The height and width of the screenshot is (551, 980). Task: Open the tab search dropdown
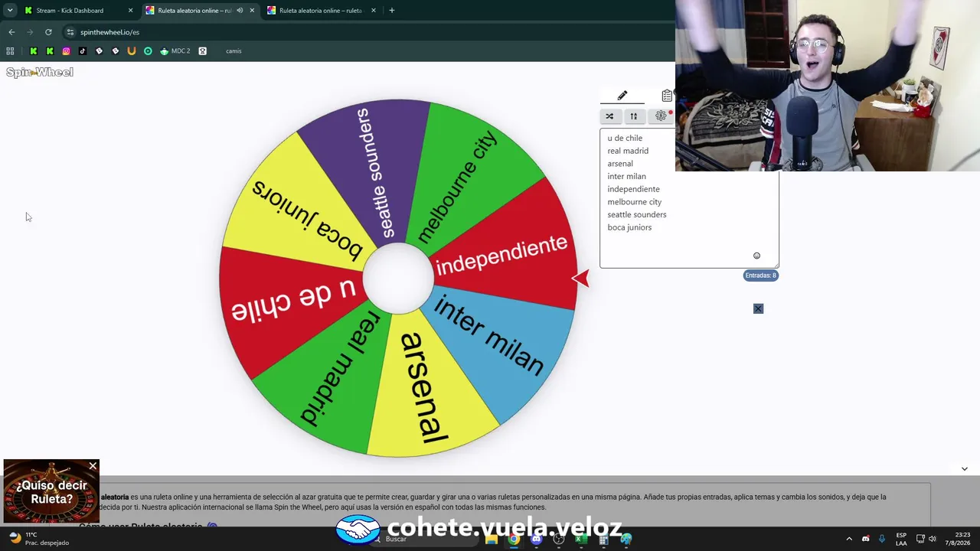[x=10, y=11]
